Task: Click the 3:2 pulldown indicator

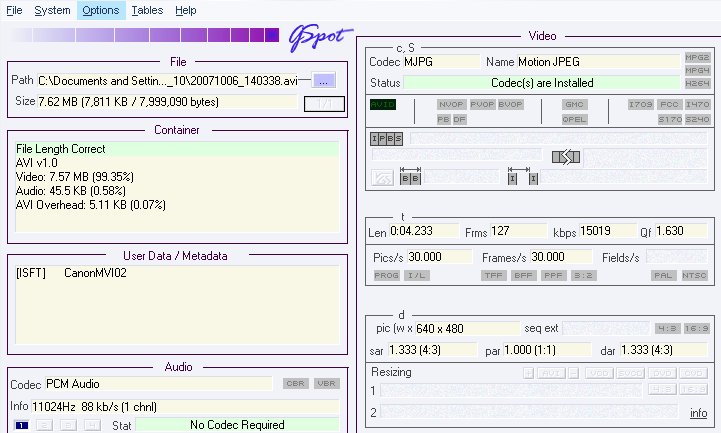Action: click(584, 275)
